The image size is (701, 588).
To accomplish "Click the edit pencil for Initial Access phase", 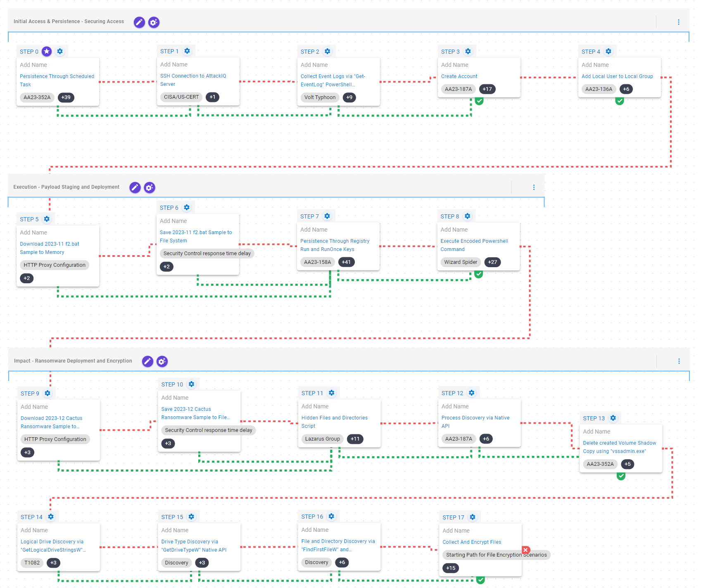I will (139, 22).
